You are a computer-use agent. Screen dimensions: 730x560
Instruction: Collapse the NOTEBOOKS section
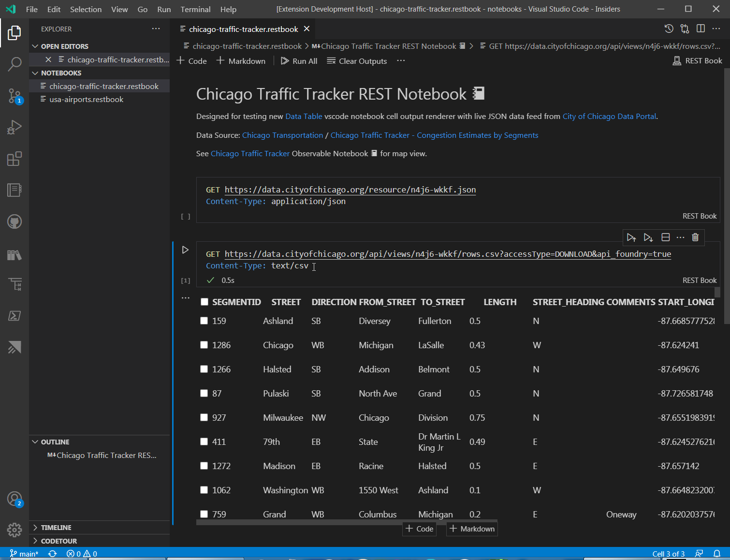(x=35, y=73)
